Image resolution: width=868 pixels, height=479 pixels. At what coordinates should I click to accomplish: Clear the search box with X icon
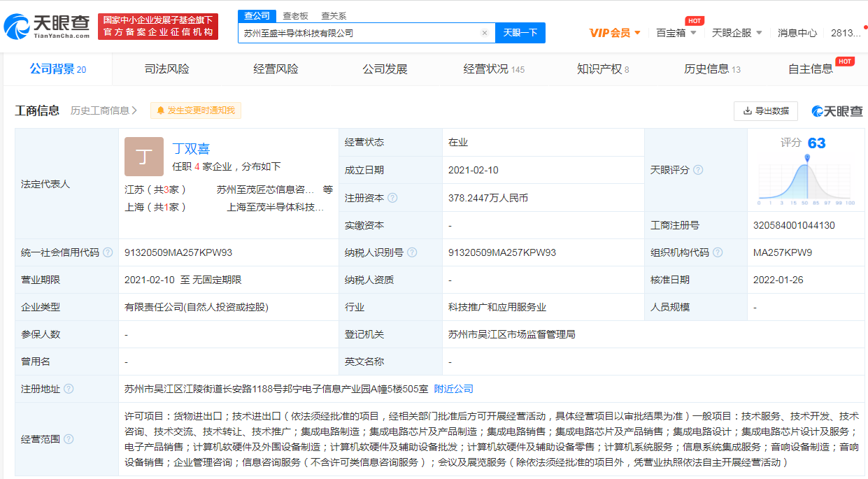click(x=484, y=33)
